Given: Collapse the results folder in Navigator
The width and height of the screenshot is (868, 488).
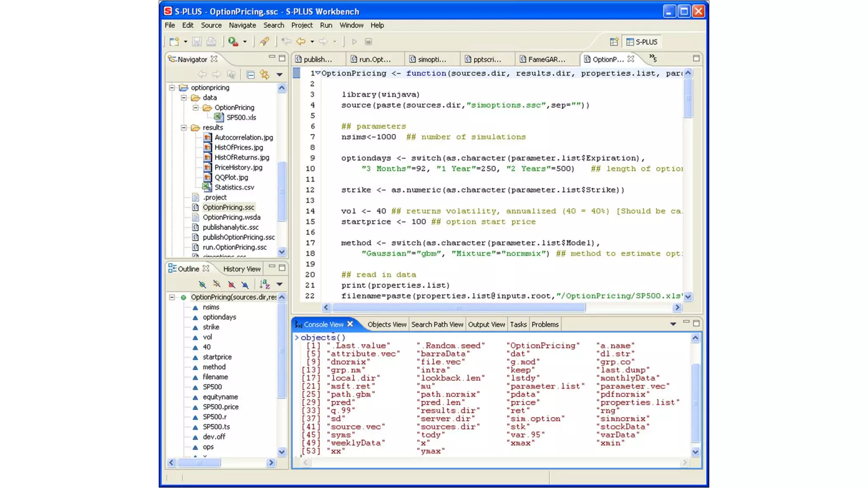Looking at the screenshot, I should [184, 128].
